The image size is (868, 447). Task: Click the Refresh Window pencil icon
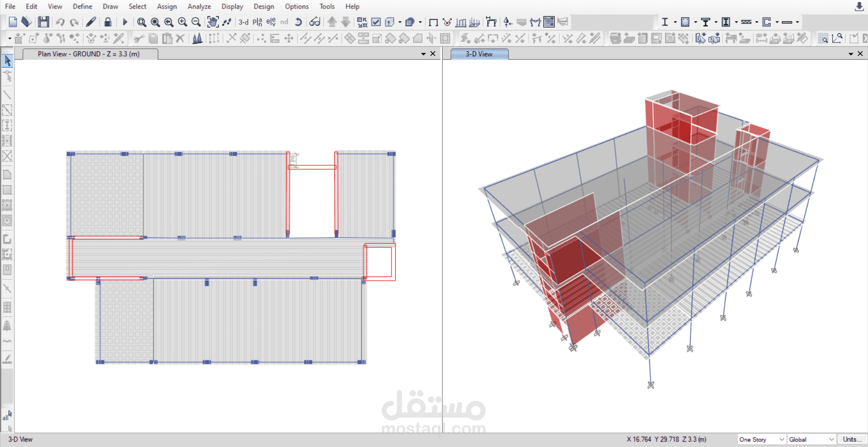[x=91, y=22]
